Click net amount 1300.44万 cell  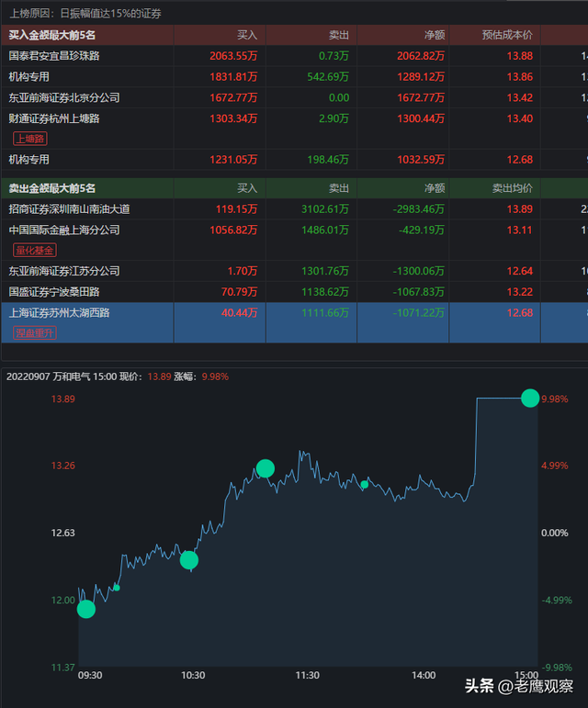tap(421, 118)
